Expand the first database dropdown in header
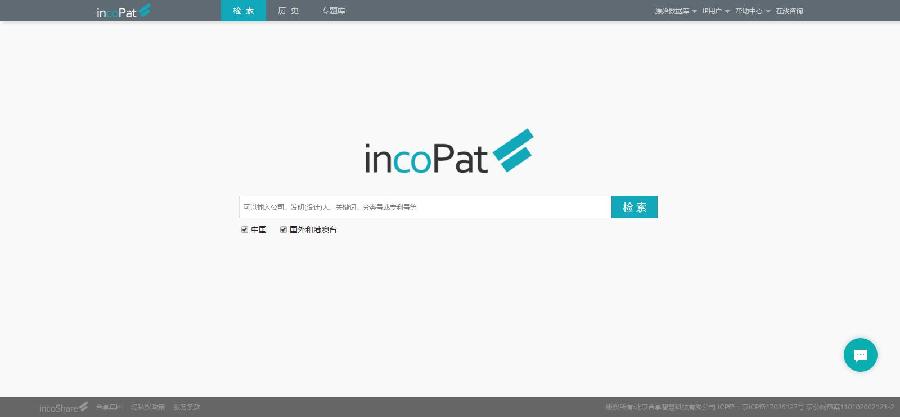The height and width of the screenshot is (417, 900). (x=676, y=11)
